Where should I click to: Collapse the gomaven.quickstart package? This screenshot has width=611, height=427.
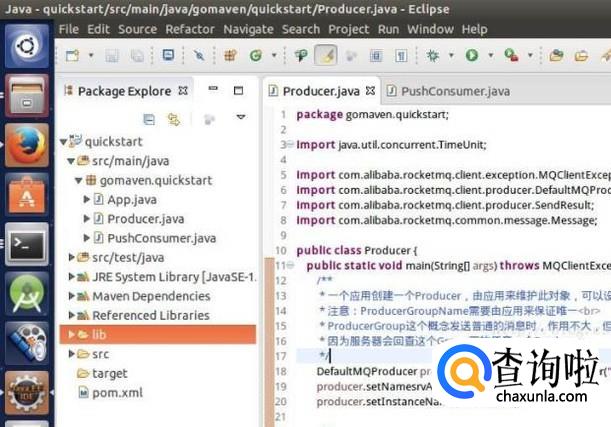click(x=79, y=180)
